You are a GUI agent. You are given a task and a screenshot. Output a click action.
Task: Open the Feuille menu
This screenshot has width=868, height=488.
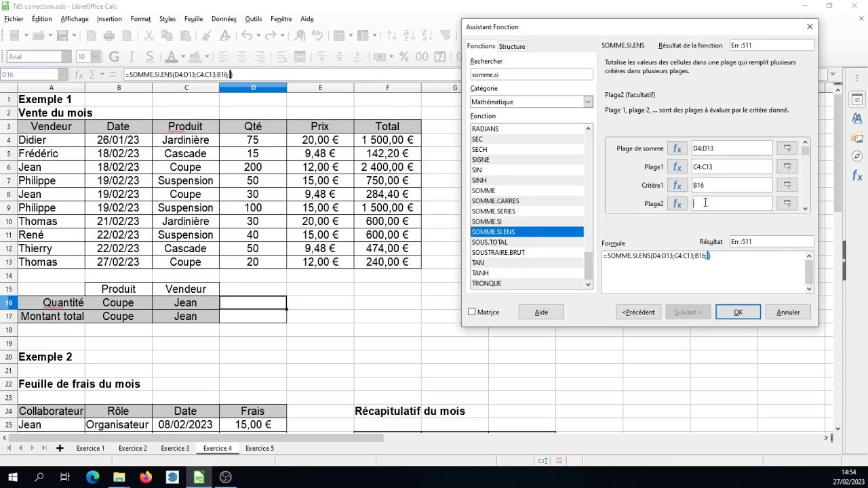click(x=193, y=19)
